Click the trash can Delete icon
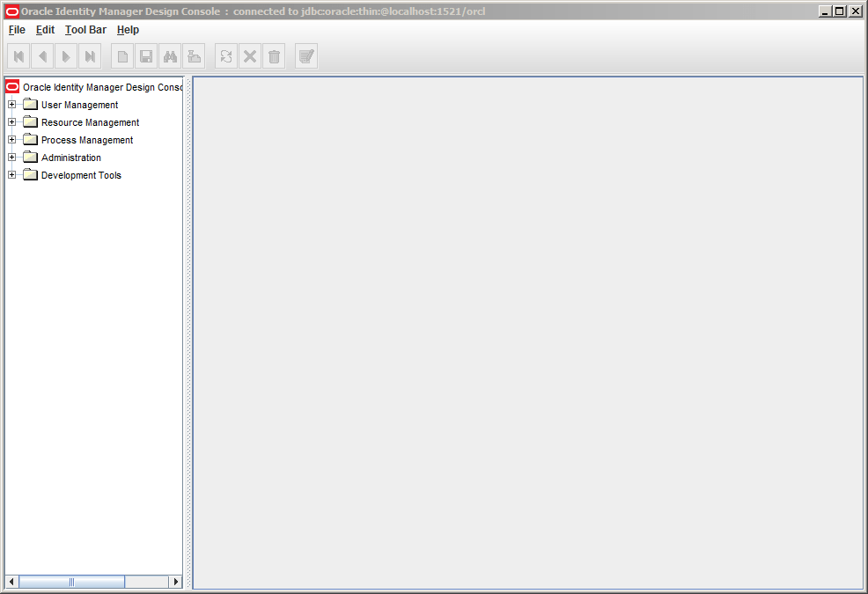The height and width of the screenshot is (594, 868). pos(274,56)
